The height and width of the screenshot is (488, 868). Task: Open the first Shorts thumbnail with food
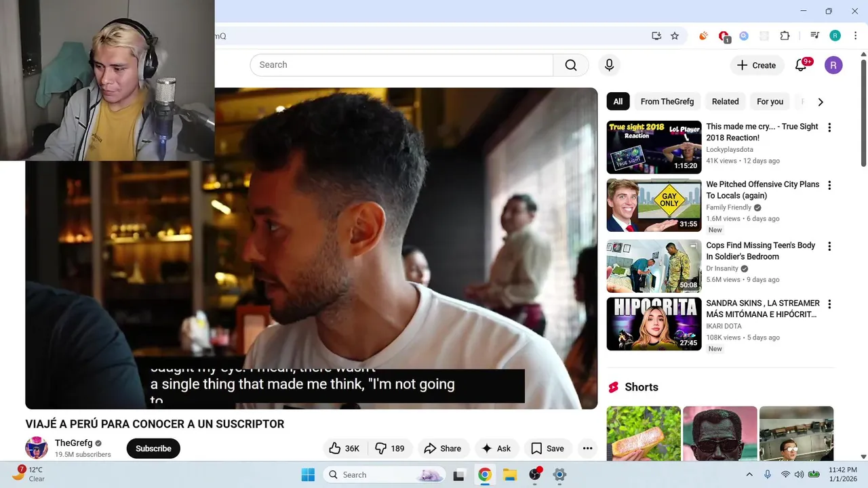[644, 433]
